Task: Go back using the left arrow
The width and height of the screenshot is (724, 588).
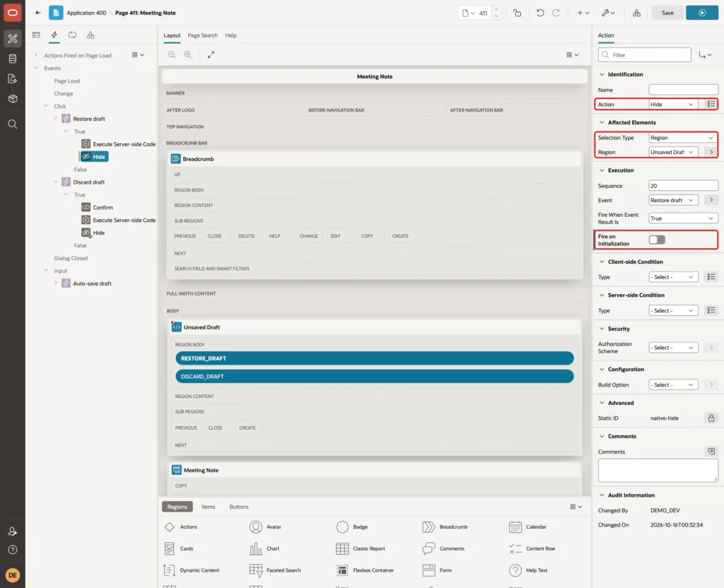Action: 38,13
